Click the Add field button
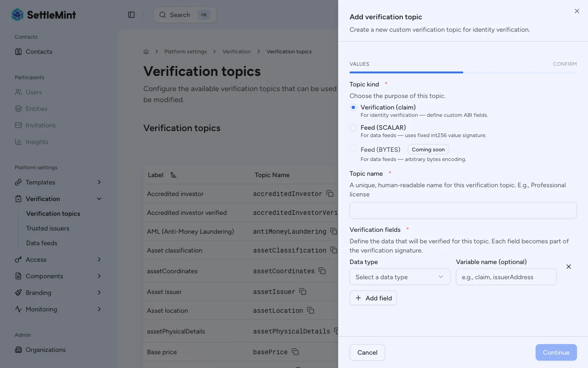Viewport: 588px width, 368px height. tap(373, 298)
